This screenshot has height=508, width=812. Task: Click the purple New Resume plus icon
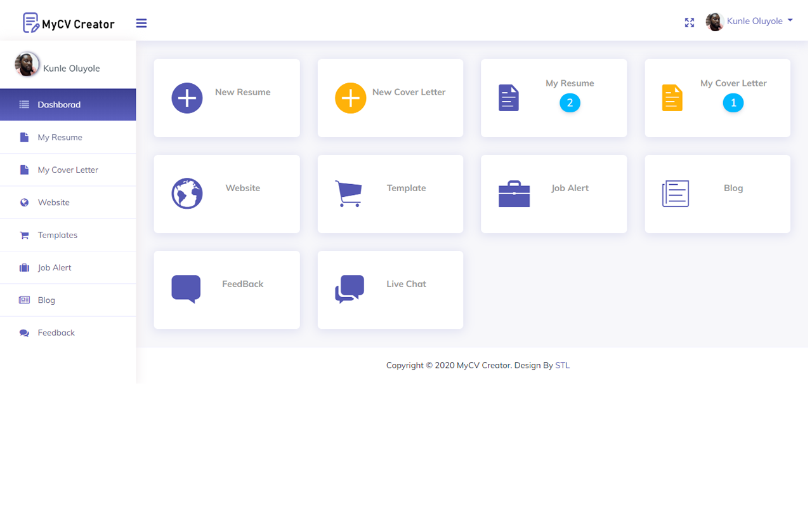[187, 98]
